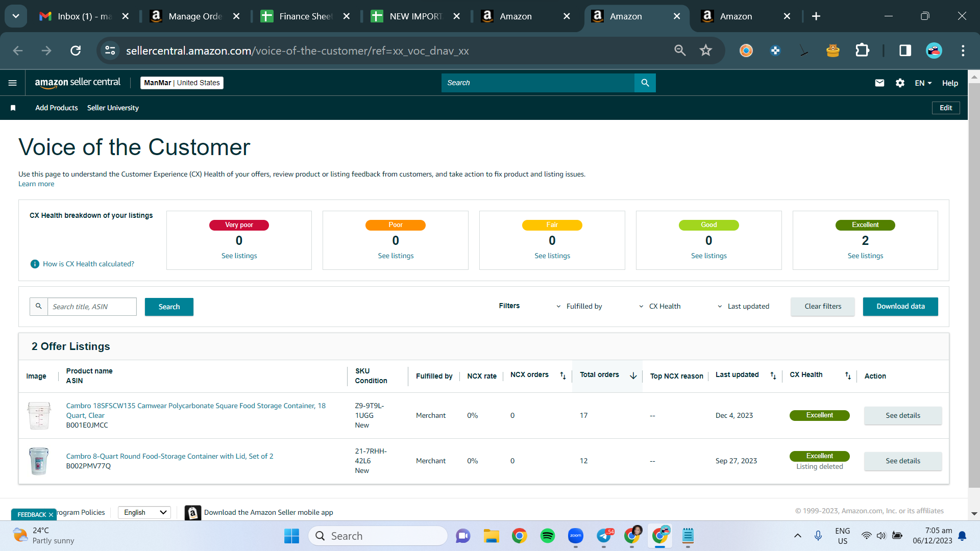The width and height of the screenshot is (980, 551).
Task: Show hidden system tray icons
Action: pos(797,536)
